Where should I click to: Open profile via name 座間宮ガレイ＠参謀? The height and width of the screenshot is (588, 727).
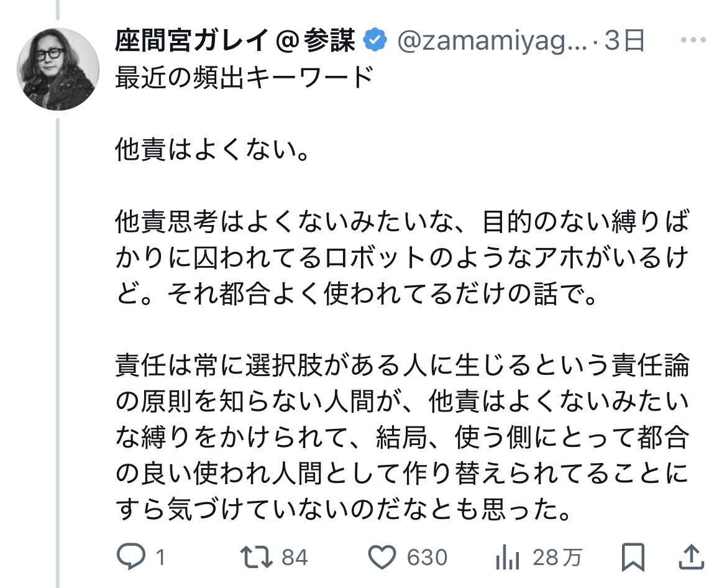(x=235, y=42)
